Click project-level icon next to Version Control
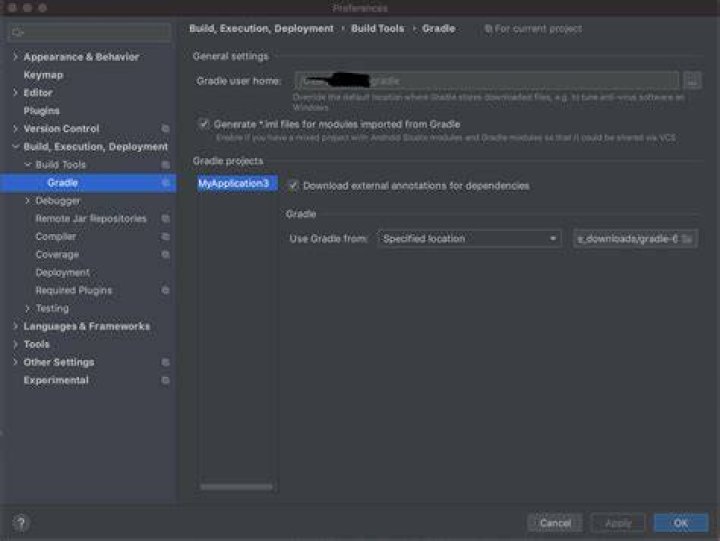This screenshot has height=541, width=720. pyautogui.click(x=166, y=129)
